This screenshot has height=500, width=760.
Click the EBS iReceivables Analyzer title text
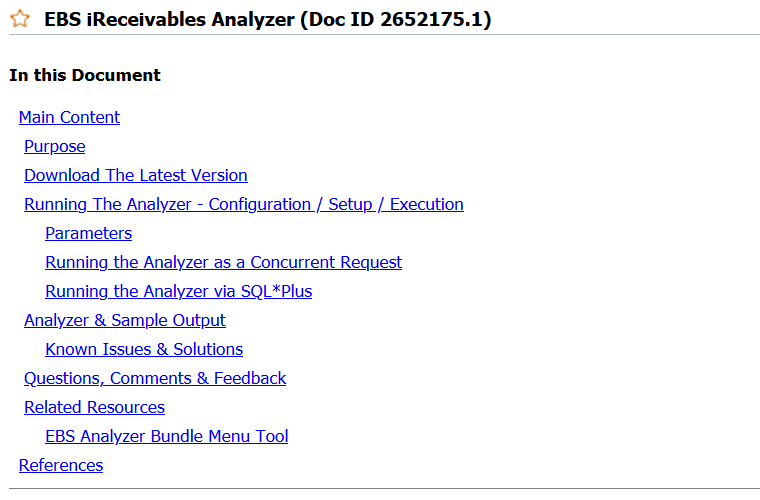coord(168,20)
